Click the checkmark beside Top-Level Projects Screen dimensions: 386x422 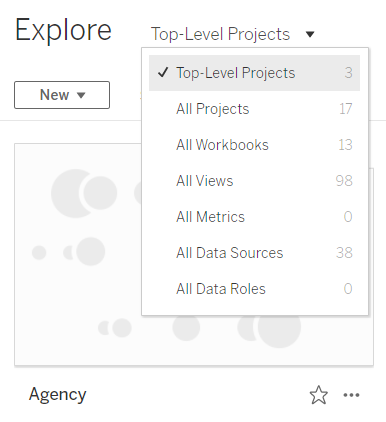pos(163,72)
